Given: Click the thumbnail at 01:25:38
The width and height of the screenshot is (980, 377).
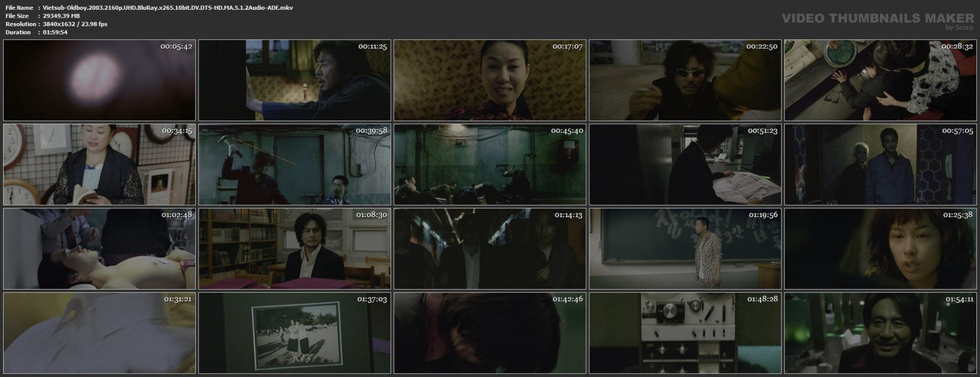Looking at the screenshot, I should (880, 248).
